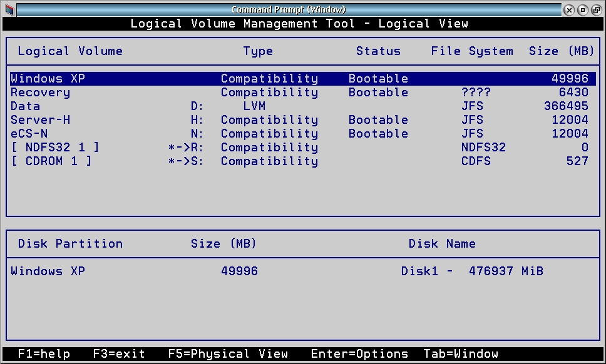Viewport: 606px width, 364px height.
Task: Click the disk name Disk1 - 476937 MiB
Action: [472, 271]
